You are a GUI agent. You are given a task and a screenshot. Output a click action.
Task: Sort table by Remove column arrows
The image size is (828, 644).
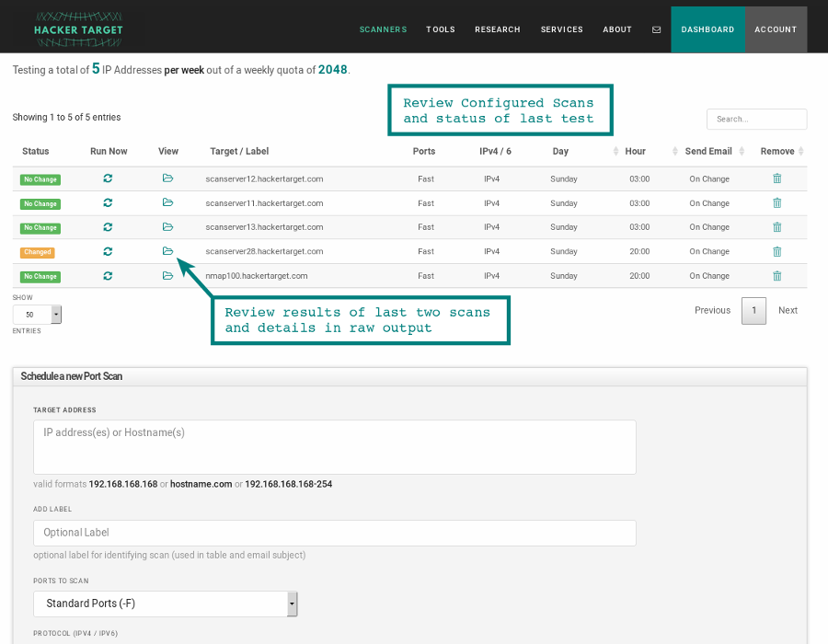tap(801, 152)
